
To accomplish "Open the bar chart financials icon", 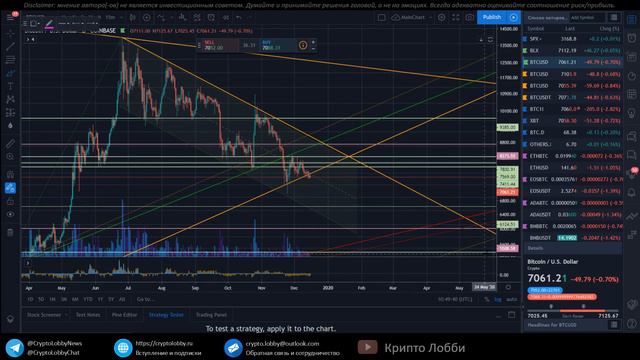I will 182,18.
